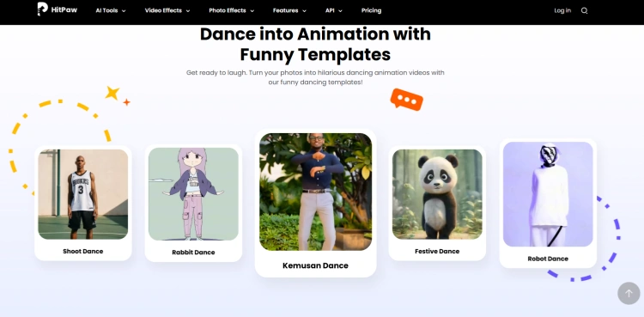Click the scroll-to-top arrow button

[629, 293]
